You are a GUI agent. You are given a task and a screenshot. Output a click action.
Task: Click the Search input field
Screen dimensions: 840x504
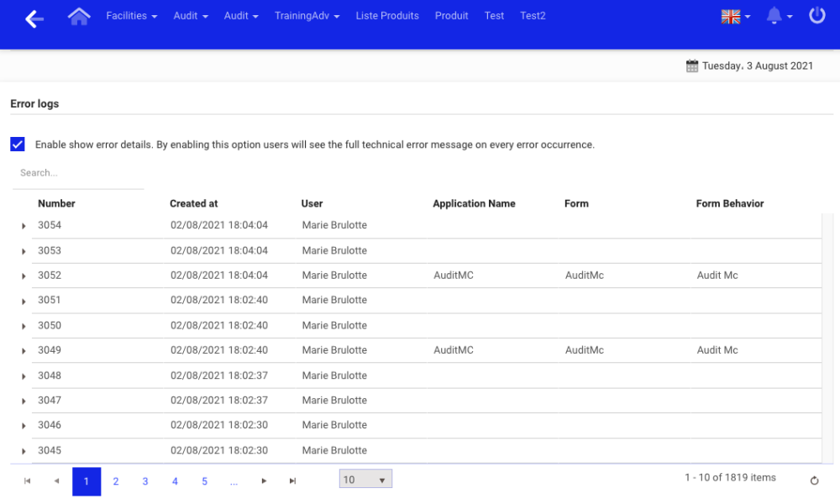[78, 173]
